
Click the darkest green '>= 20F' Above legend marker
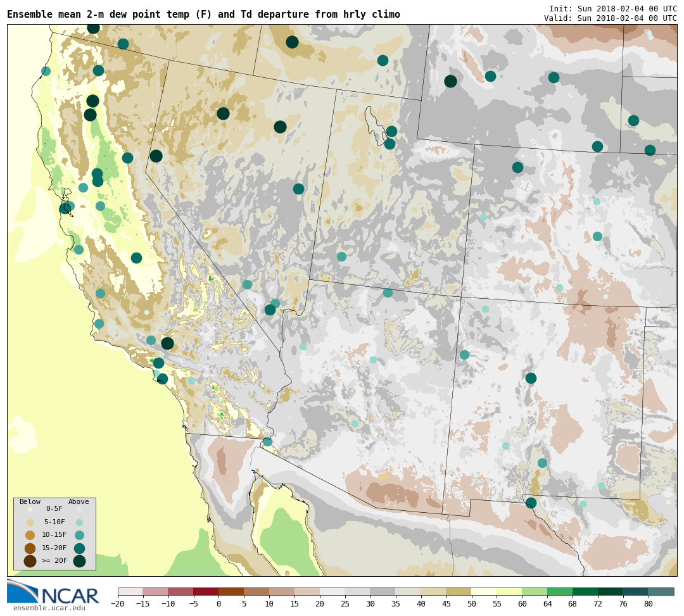pos(79,561)
